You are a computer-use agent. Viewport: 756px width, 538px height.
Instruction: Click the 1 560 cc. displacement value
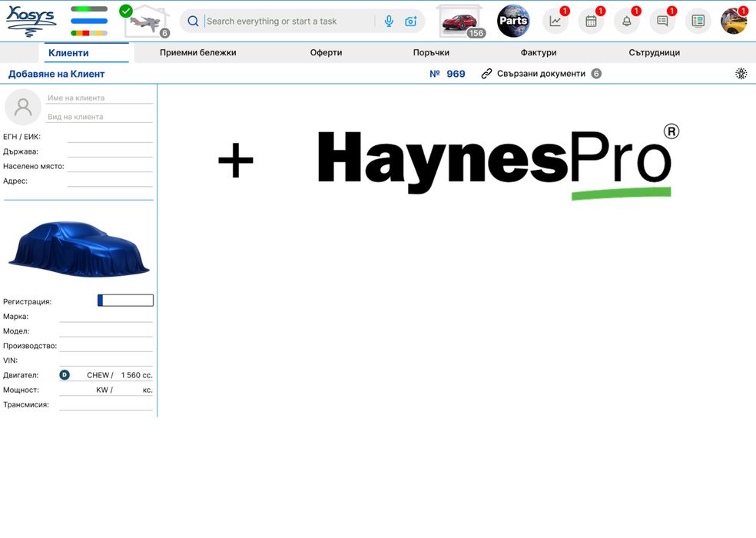(137, 375)
